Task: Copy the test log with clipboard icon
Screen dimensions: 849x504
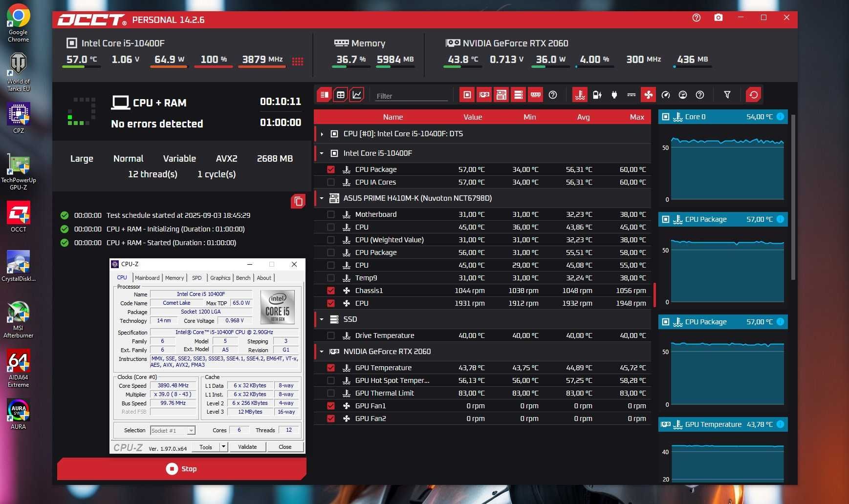Action: pos(298,201)
